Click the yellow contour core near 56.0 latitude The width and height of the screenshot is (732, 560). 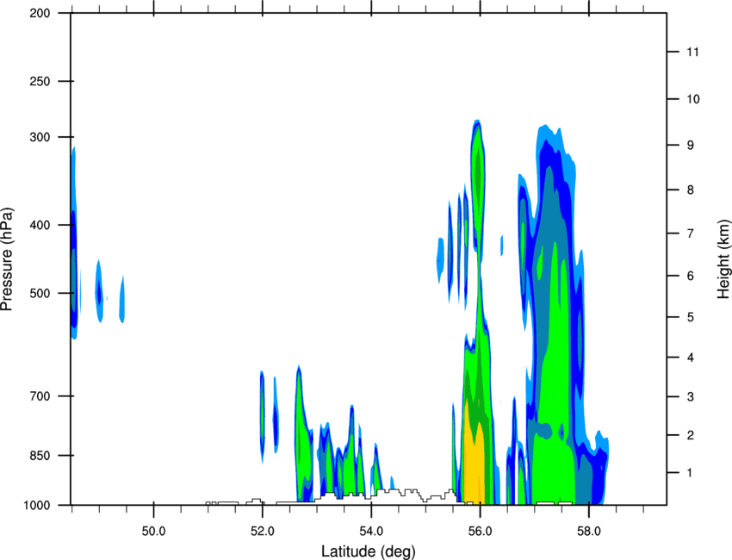click(x=475, y=457)
